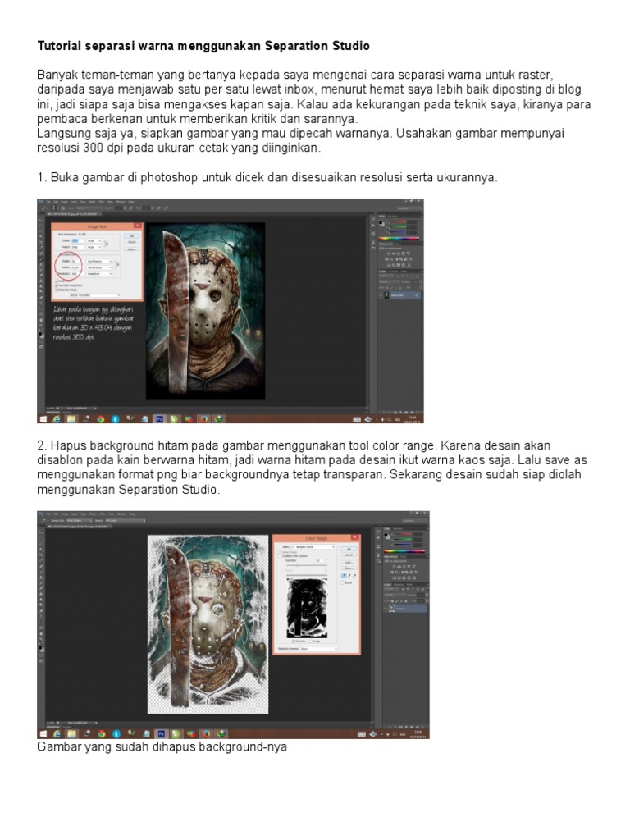The width and height of the screenshot is (630, 840).
Task: Click the Resolution field in Image Size dialog
Action: tap(76, 274)
